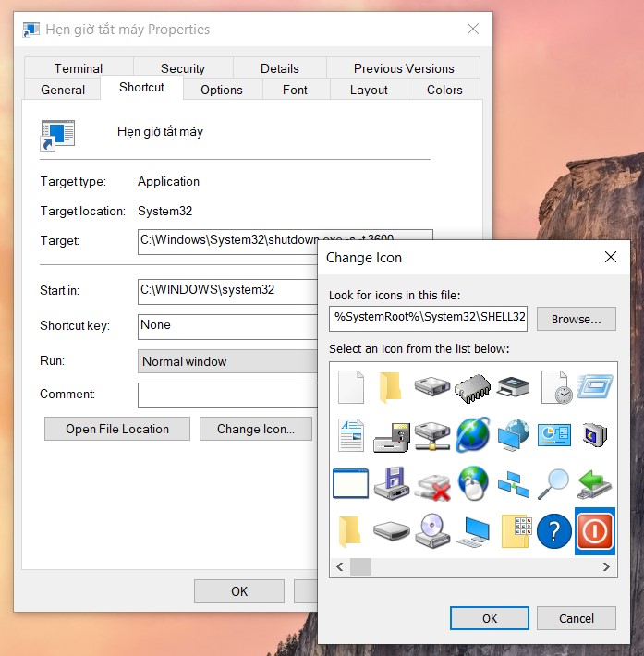
Task: Open the Run window mode dropdown
Action: [227, 361]
